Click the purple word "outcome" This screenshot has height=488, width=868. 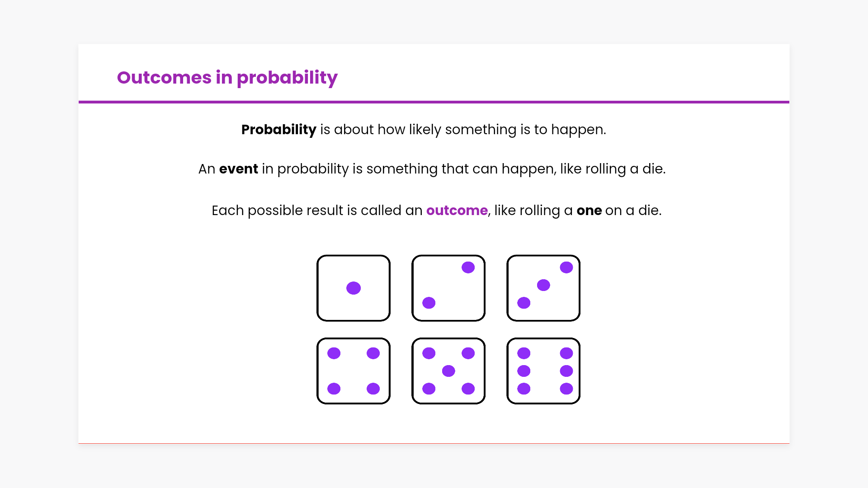pyautogui.click(x=457, y=211)
